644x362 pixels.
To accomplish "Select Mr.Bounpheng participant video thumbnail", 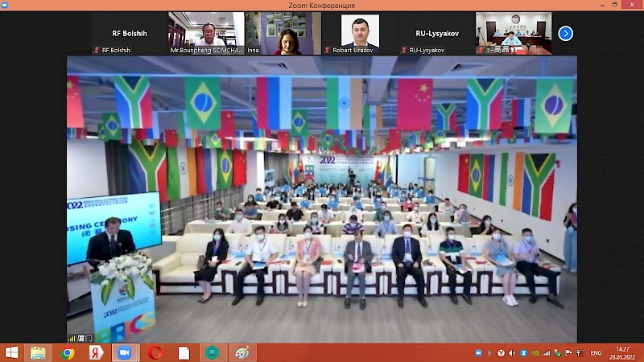I will [206, 33].
